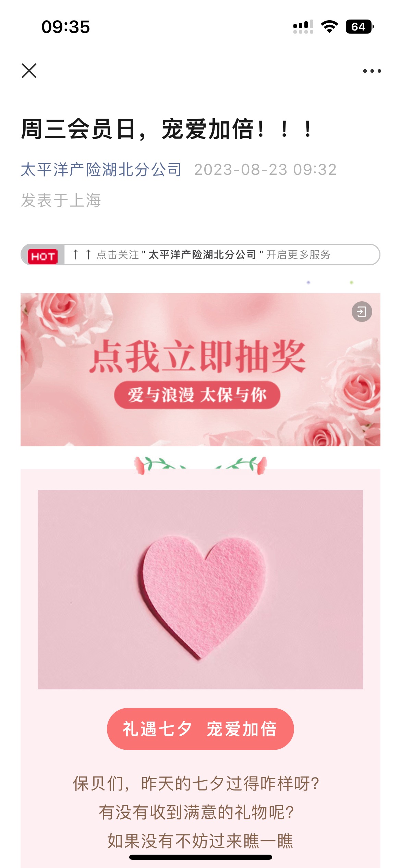The image size is (401, 868).
Task: Tap the battery indicator showing 64
Action: [360, 27]
